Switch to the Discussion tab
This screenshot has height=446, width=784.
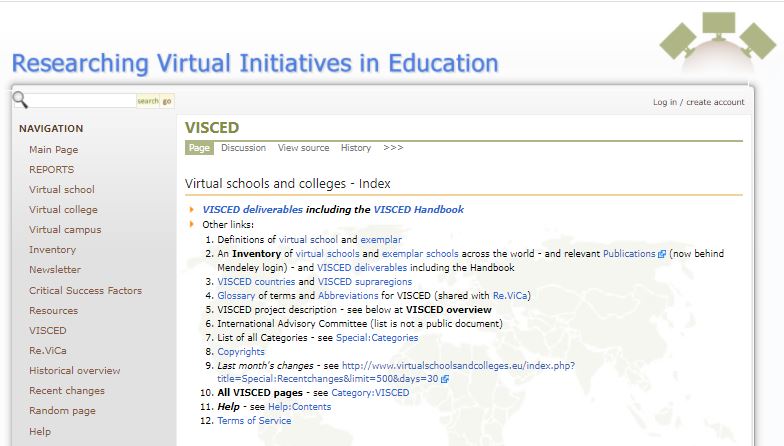click(243, 148)
